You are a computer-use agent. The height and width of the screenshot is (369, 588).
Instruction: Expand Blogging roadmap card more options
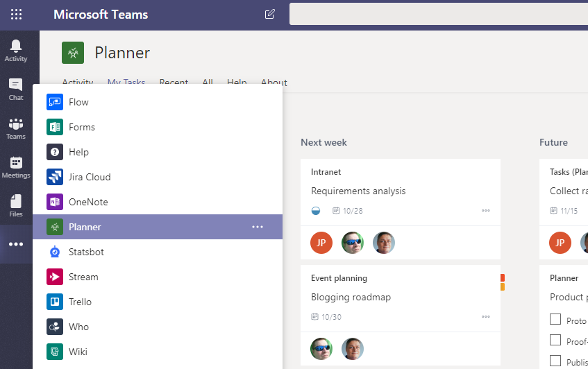click(486, 317)
